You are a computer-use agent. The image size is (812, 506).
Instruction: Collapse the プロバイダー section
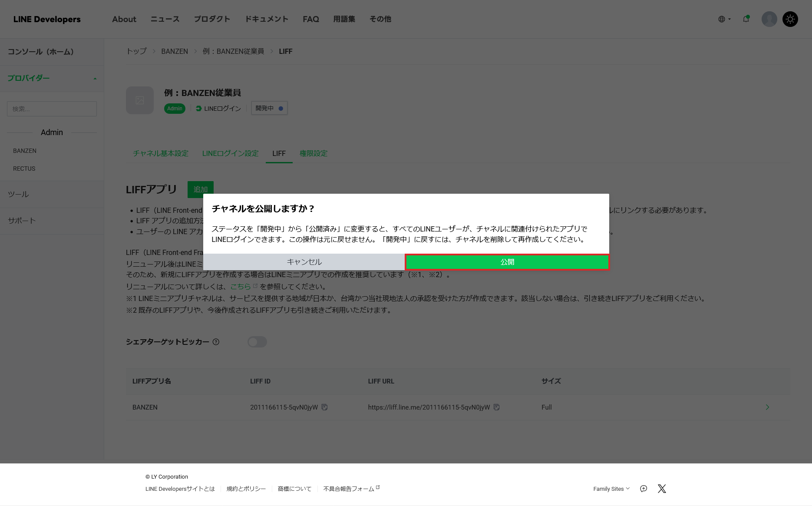point(52,78)
